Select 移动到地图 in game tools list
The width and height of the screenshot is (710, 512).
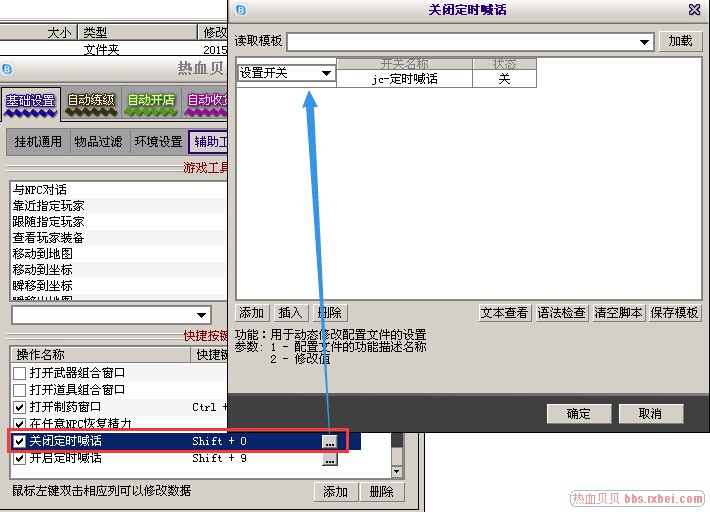42,254
